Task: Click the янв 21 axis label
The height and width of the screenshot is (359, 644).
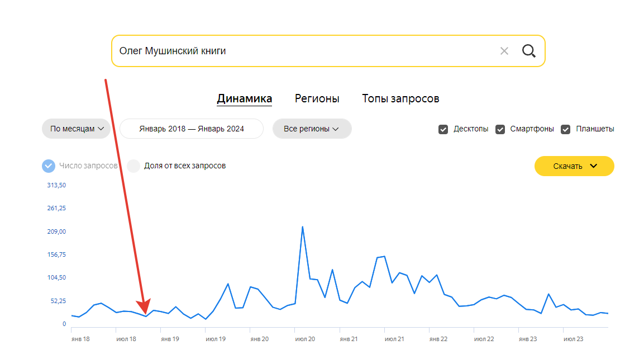Action: click(349, 339)
